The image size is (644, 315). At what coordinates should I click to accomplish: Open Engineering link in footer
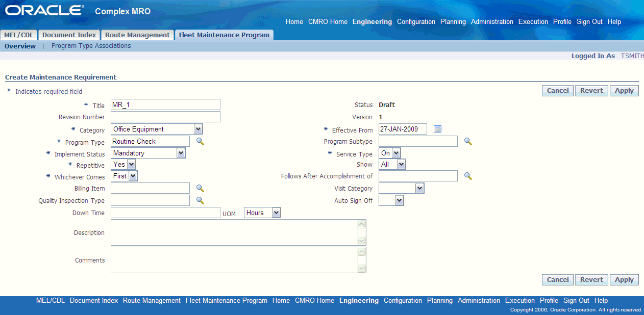pyautogui.click(x=359, y=301)
